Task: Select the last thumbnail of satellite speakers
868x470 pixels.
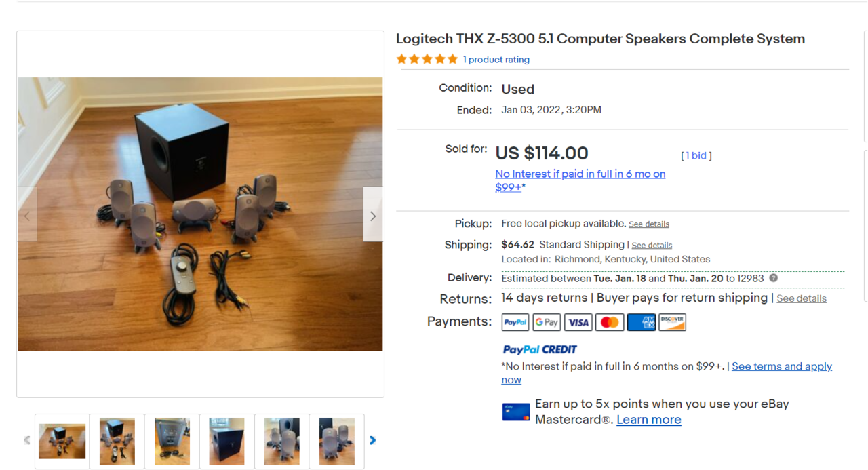Action: [x=337, y=442]
